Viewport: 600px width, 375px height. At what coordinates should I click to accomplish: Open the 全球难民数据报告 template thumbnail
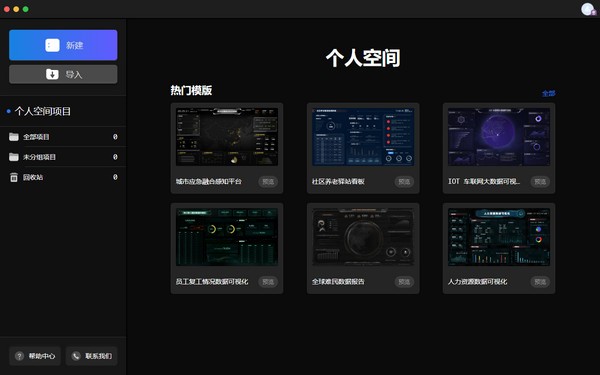click(x=363, y=237)
